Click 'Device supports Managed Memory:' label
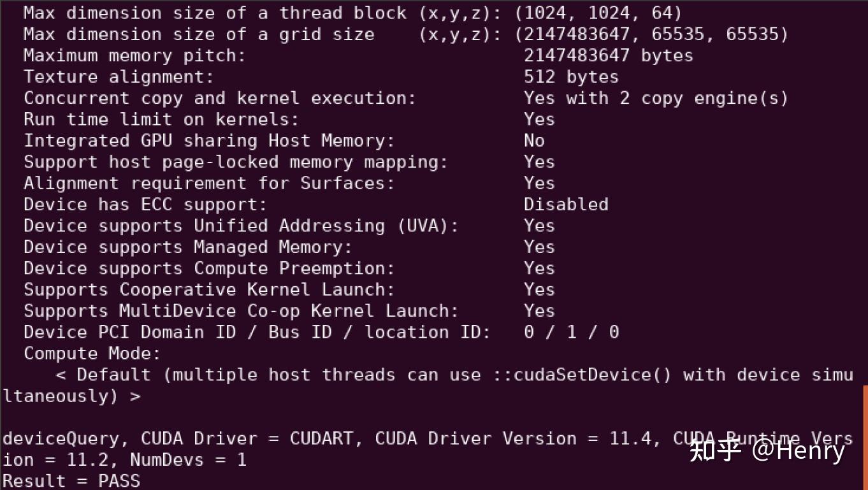Screen dimensions: 868x490 coord(187,247)
